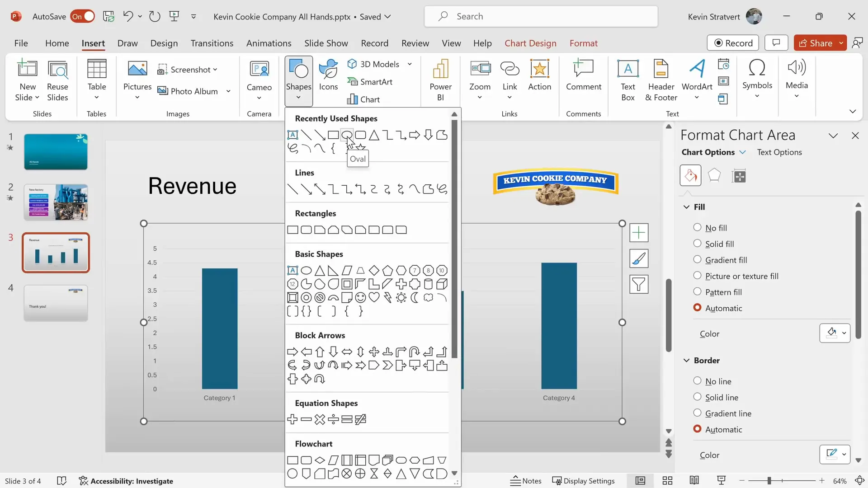The width and height of the screenshot is (868, 488).
Task: Select the Oval shape in Recently Used Shapes
Action: click(x=347, y=135)
